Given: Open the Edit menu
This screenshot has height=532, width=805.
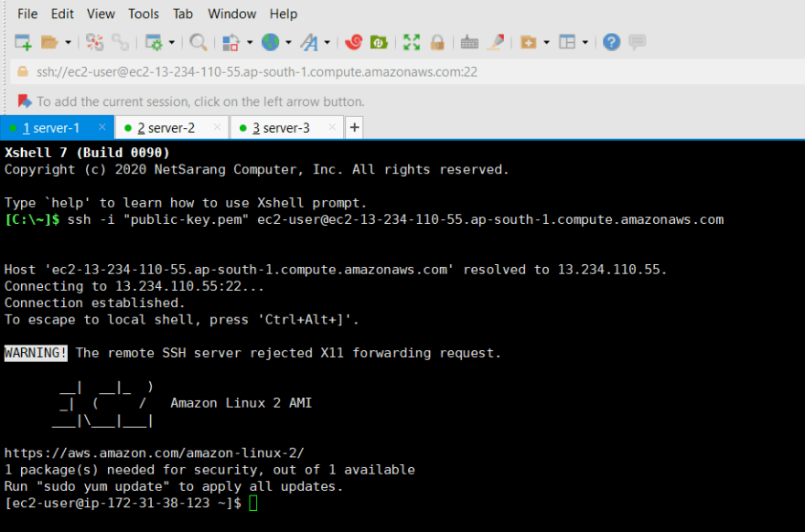Looking at the screenshot, I should pos(62,14).
